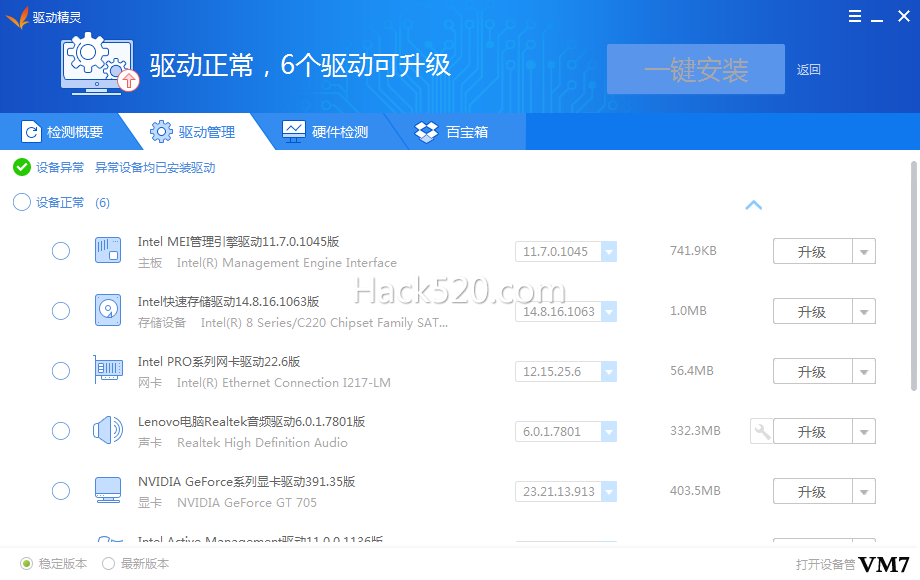Click the box icon on 百宝箱 tab
Screen dimensions: 920x580
(x=427, y=132)
